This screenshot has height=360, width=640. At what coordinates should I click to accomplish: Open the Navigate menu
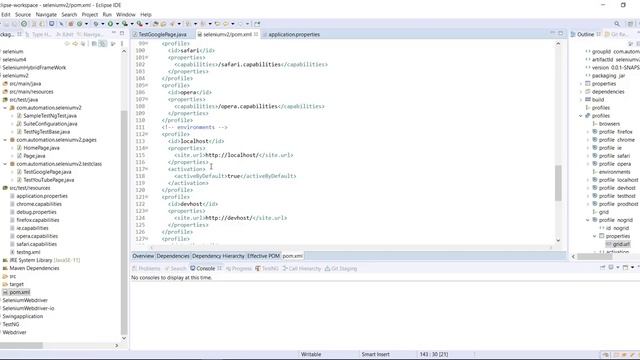point(46,14)
